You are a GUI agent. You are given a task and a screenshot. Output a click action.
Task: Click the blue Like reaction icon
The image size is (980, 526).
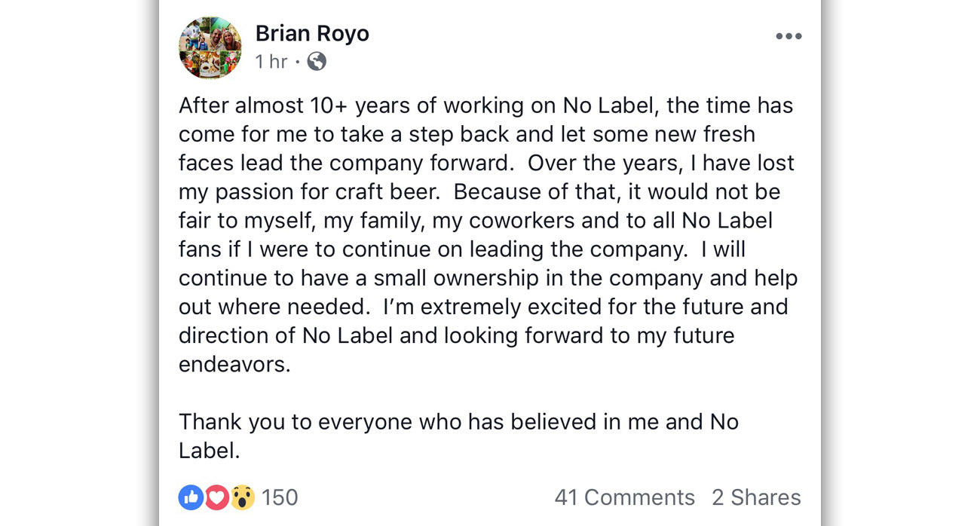pos(191,497)
